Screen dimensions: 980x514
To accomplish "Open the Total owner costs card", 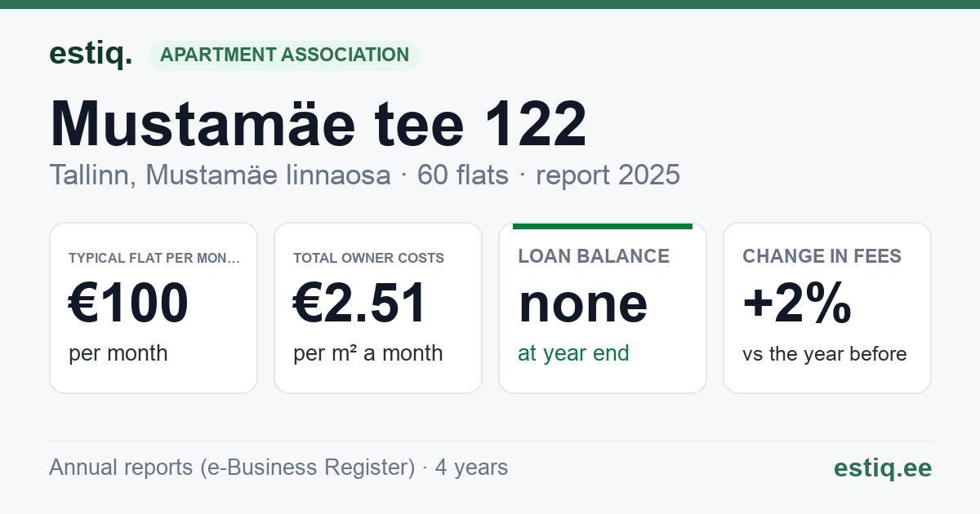I will 378,308.
